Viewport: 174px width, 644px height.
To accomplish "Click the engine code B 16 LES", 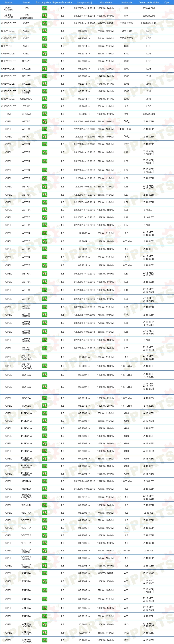I will (x=148, y=406).
